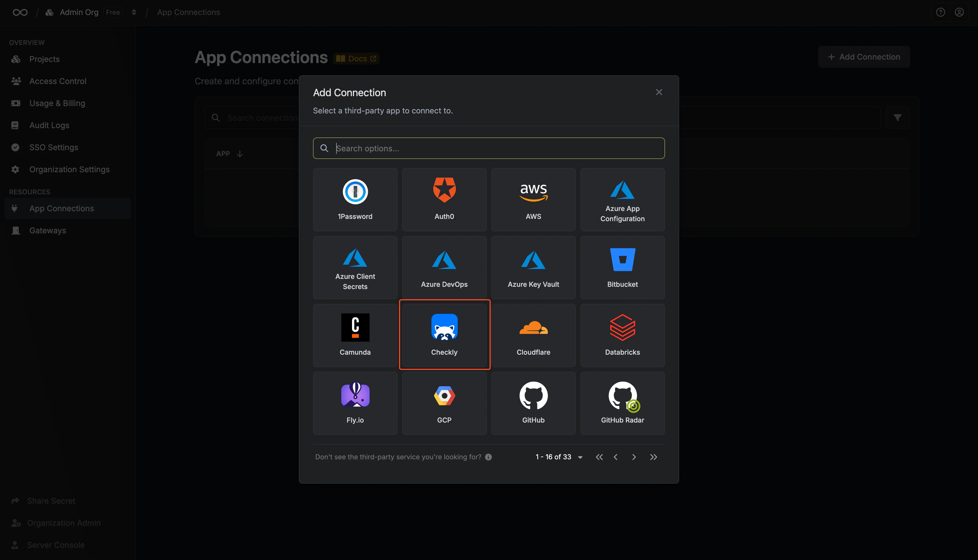978x560 pixels.
Task: Expand the Admin Org switcher arrows
Action: [134, 13]
